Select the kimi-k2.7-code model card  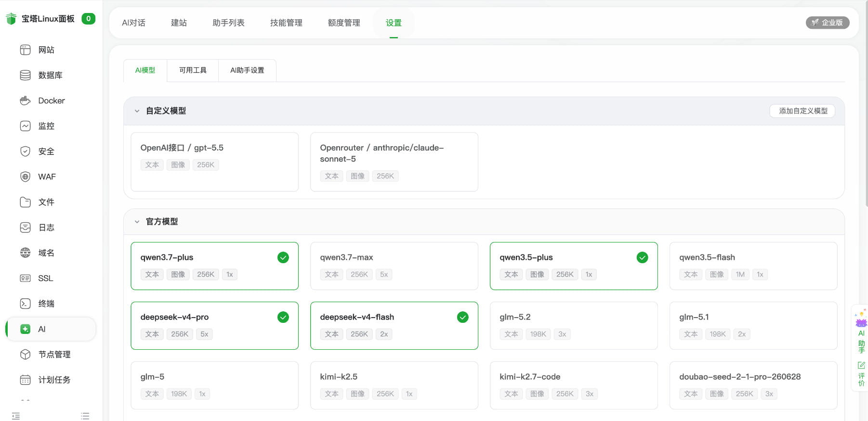point(574,385)
